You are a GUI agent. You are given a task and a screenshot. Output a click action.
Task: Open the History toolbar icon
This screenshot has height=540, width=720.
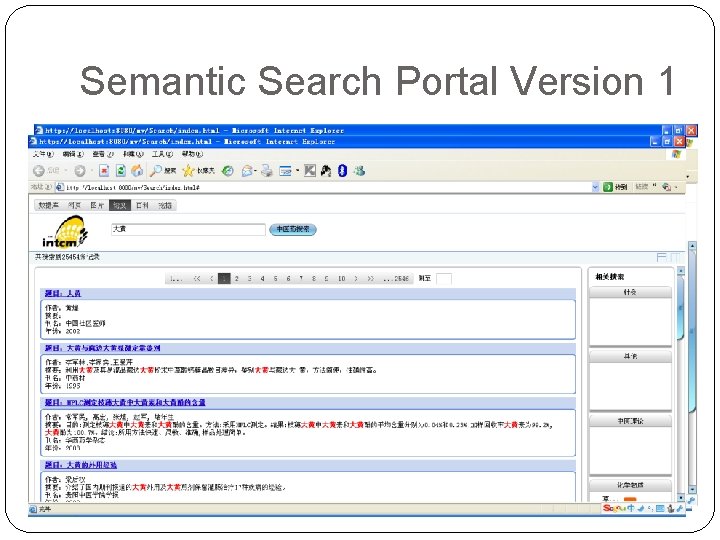[x=228, y=171]
